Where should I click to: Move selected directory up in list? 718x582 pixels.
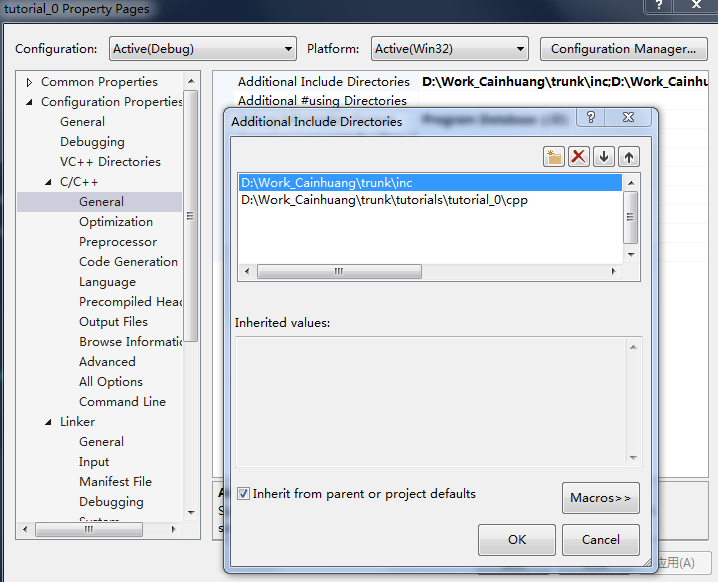(x=629, y=157)
